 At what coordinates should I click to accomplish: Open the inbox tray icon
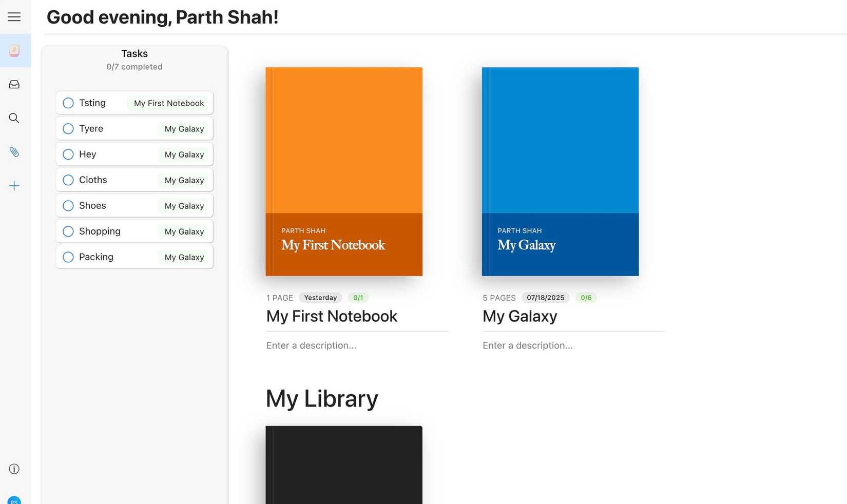pos(14,84)
